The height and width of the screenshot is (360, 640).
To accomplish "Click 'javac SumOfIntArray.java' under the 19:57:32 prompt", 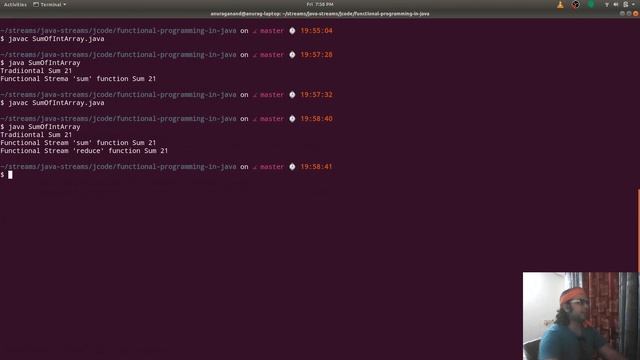I will pyautogui.click(x=56, y=103).
